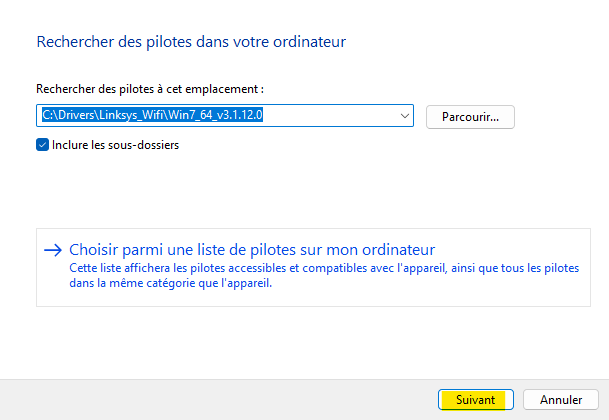This screenshot has width=609, height=420.
Task: Uncheck the Inclure les sous-dossiers checkbox
Action: coord(42,145)
